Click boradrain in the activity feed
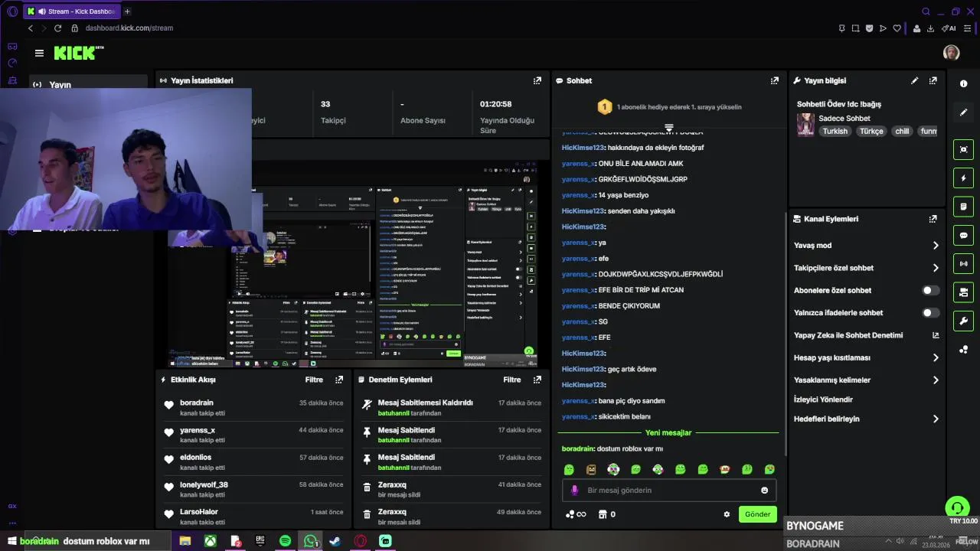 pos(197,403)
